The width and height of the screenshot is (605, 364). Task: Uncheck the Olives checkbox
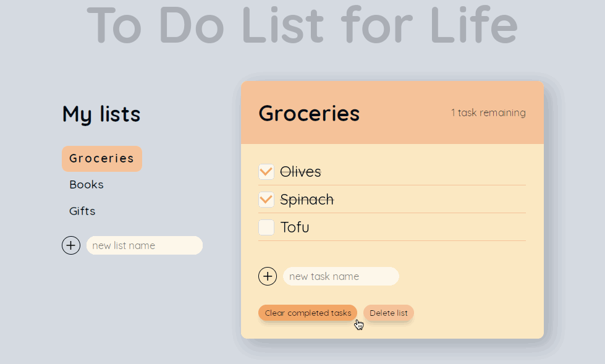266,171
